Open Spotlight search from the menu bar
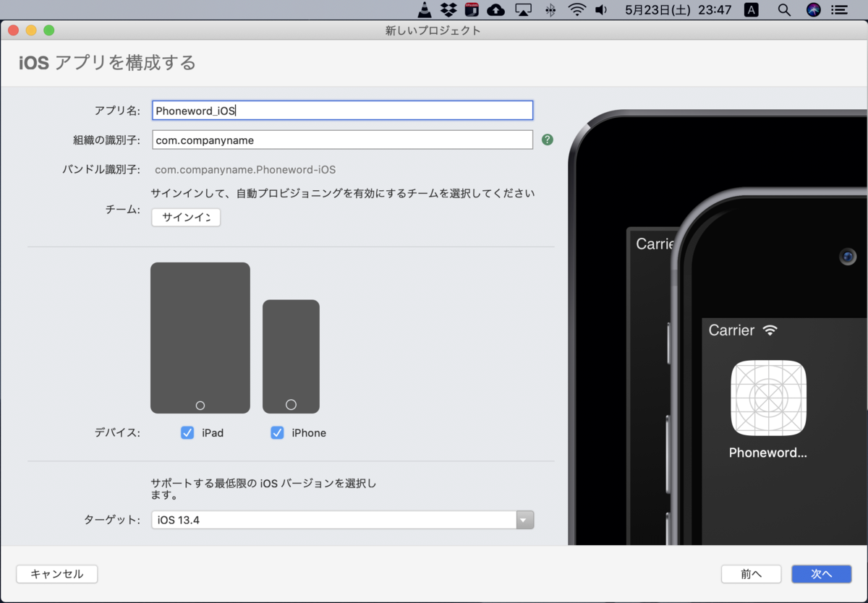868x603 pixels. tap(784, 10)
